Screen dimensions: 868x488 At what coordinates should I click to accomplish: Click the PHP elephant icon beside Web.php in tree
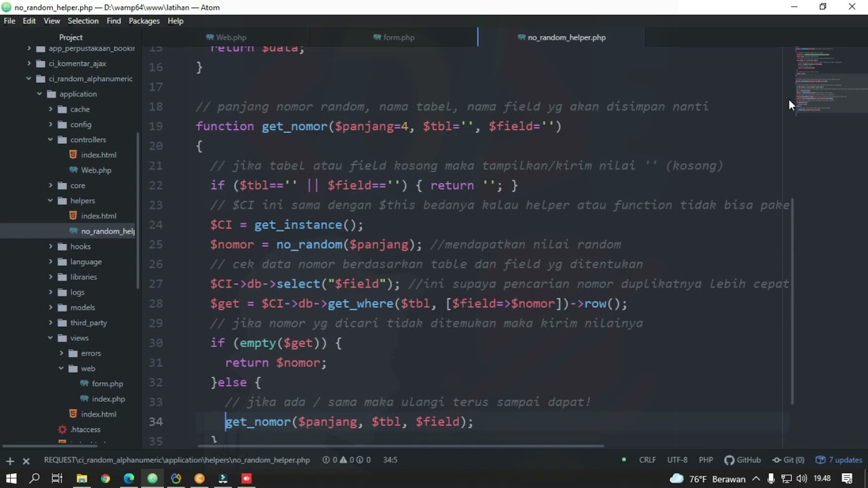click(x=74, y=170)
